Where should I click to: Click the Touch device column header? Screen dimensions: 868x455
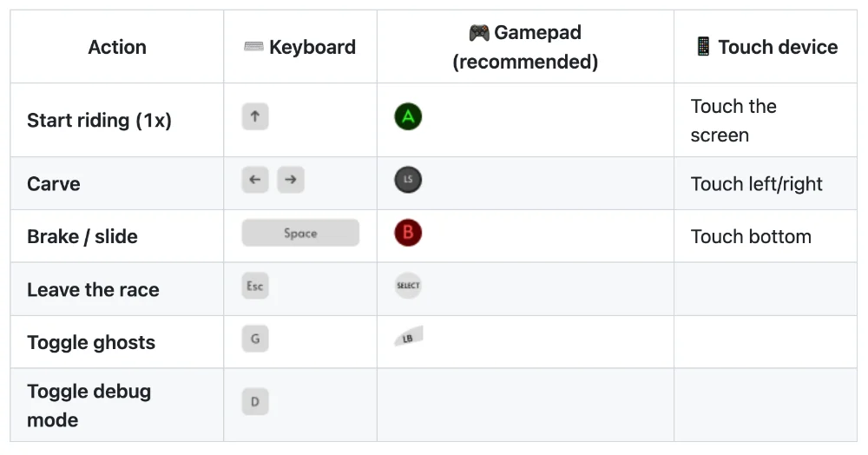pyautogui.click(x=766, y=47)
